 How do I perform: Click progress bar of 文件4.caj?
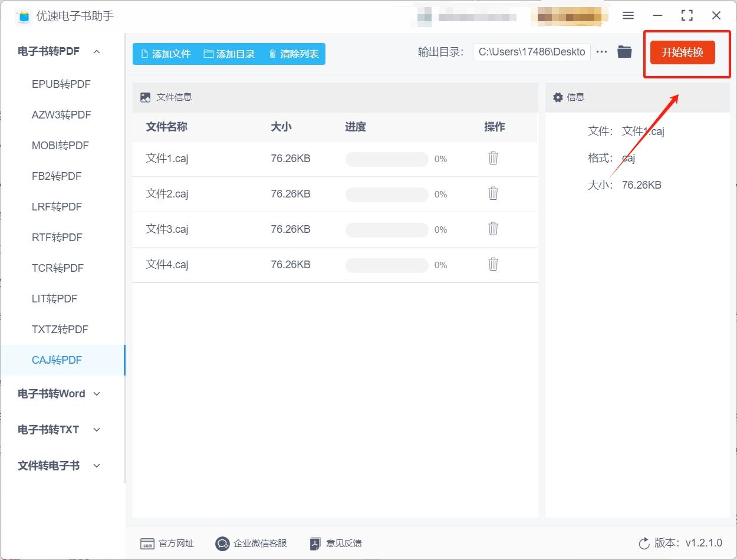387,265
